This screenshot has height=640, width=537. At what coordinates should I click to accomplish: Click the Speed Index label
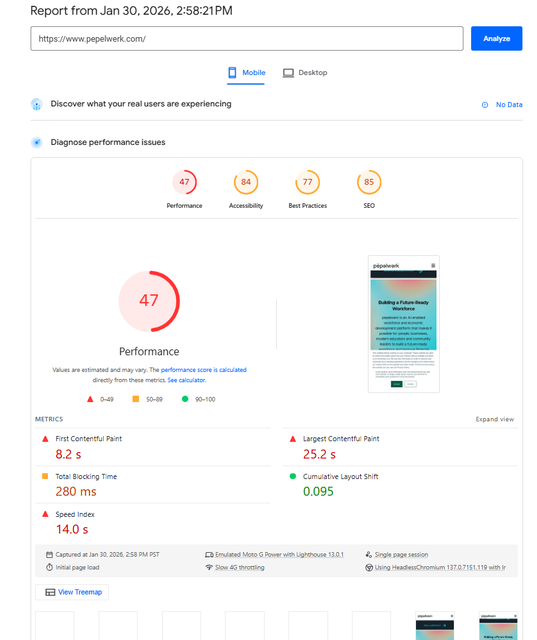[x=75, y=514]
